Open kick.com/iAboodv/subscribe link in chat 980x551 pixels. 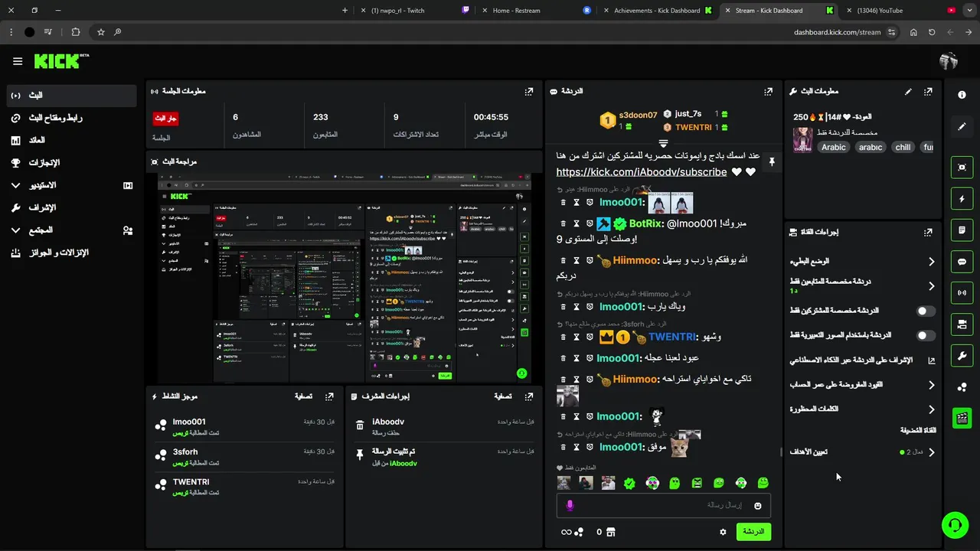642,172
